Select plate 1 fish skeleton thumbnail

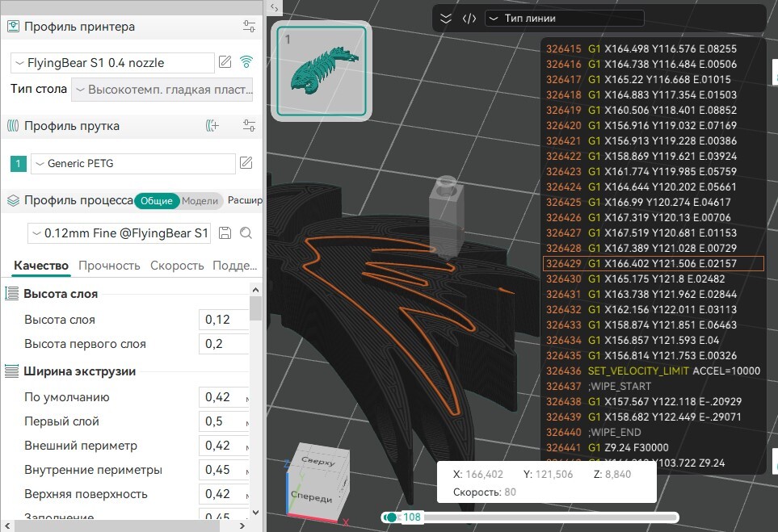click(x=322, y=71)
